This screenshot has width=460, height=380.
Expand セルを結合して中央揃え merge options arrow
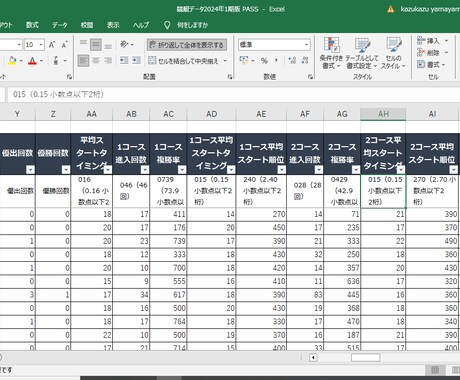(x=225, y=61)
